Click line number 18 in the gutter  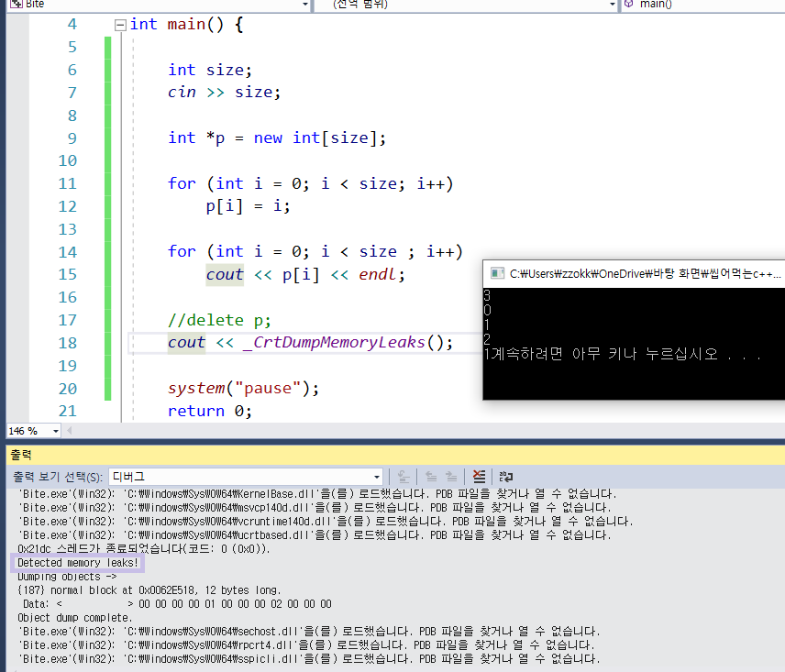click(x=68, y=343)
